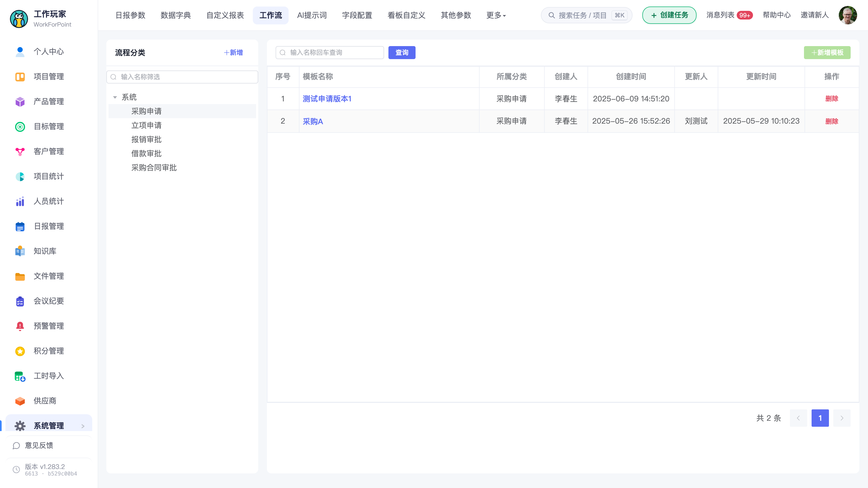This screenshot has height=488, width=868.
Task: Focus the 输入名称回车查询 search field
Action: point(330,53)
